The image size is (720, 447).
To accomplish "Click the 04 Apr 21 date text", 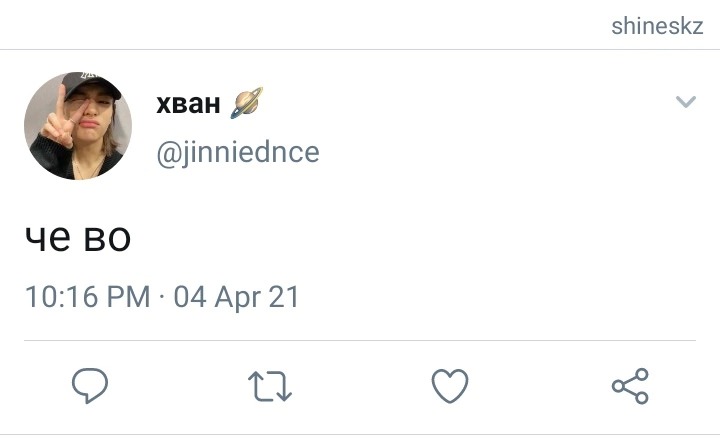I will click(x=236, y=297).
